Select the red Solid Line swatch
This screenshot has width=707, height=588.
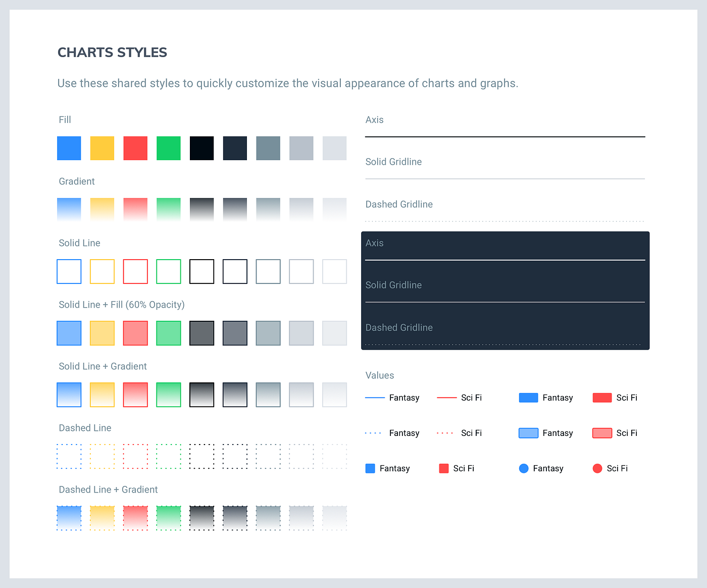[x=135, y=271]
